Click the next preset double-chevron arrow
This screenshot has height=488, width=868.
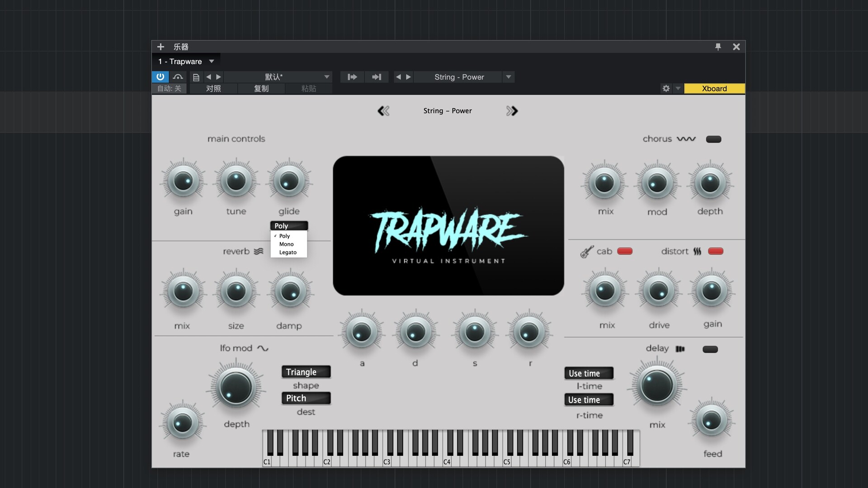(x=512, y=111)
